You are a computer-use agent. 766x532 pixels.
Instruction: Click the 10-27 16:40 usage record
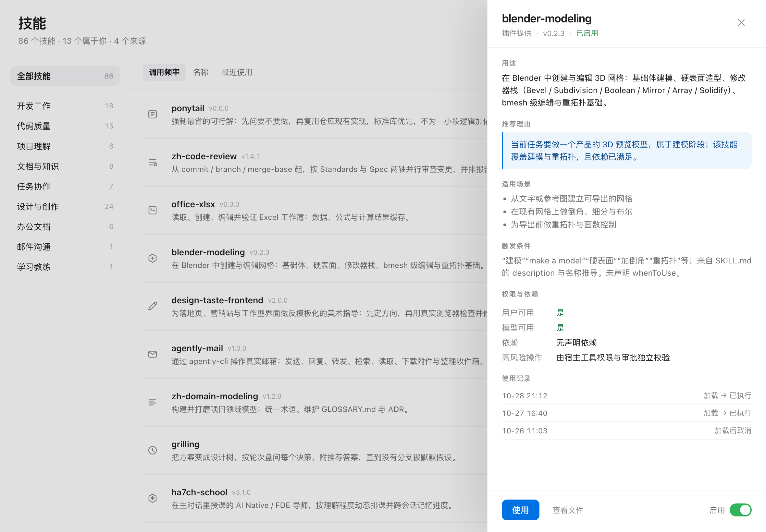pyautogui.click(x=627, y=413)
